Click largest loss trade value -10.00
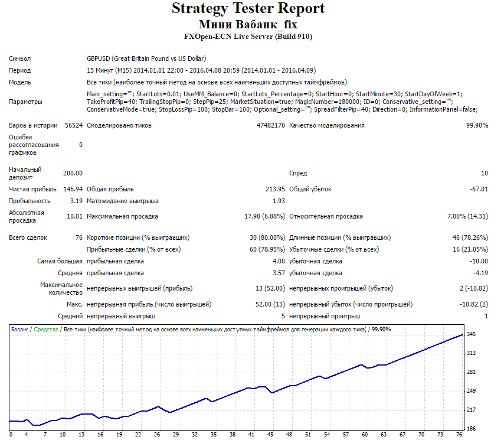Screen dimensions: 504x440 [479, 262]
